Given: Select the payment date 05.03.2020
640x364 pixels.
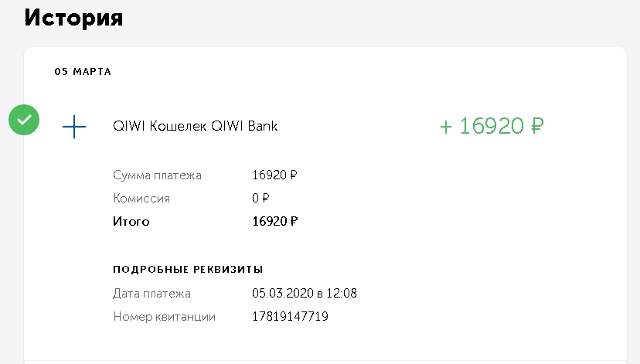Looking at the screenshot, I should (281, 294).
